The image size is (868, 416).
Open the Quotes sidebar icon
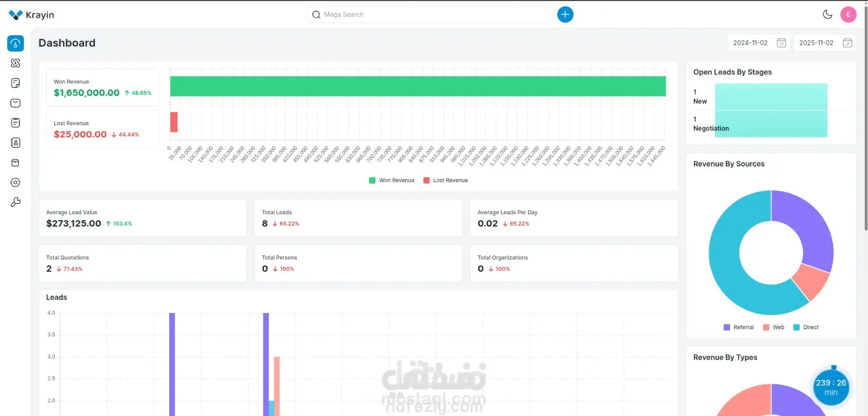point(15,83)
